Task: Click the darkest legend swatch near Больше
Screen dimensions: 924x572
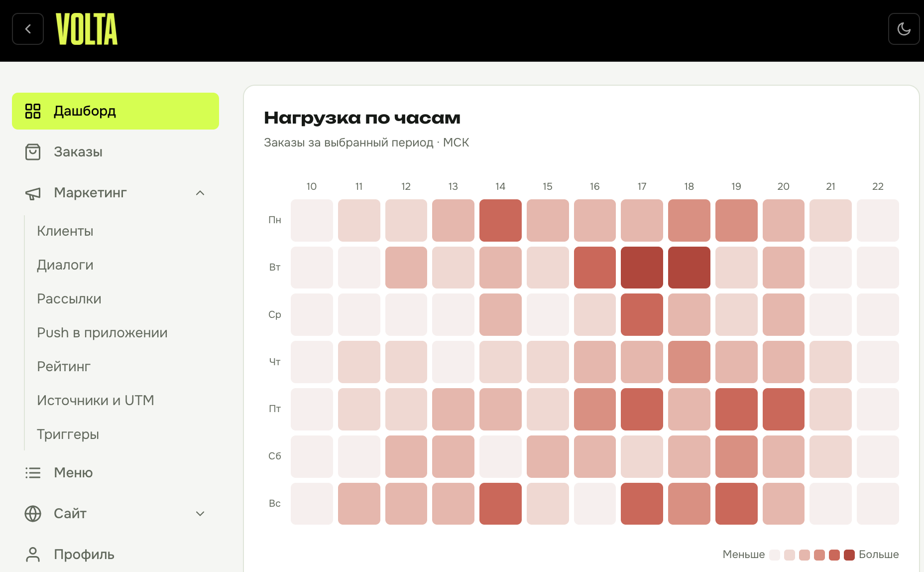Action: (849, 555)
